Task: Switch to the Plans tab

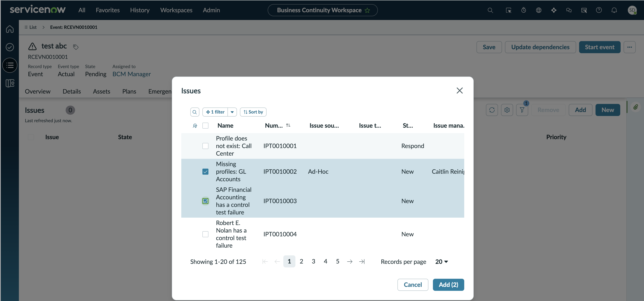Action: [129, 91]
